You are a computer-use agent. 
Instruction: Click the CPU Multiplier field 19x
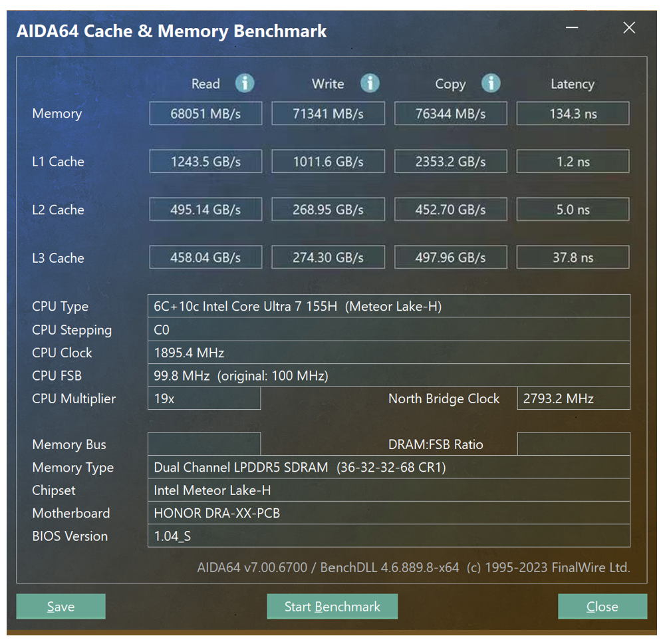coord(204,398)
